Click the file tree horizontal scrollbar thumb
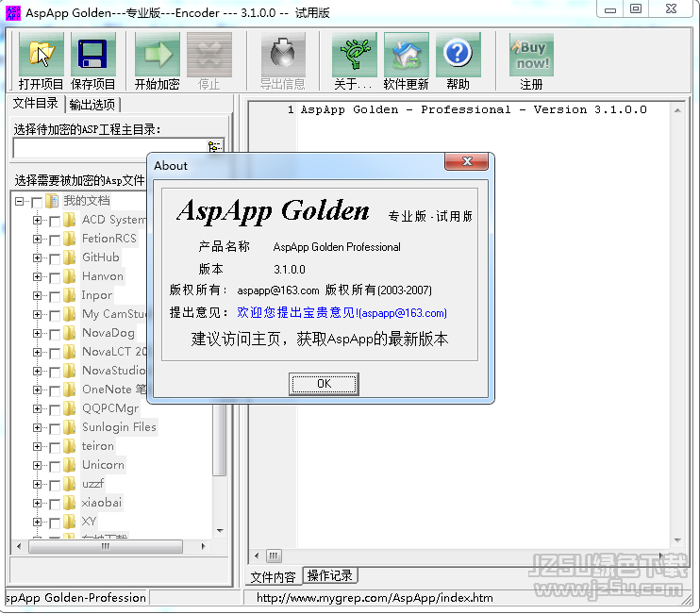 106,546
